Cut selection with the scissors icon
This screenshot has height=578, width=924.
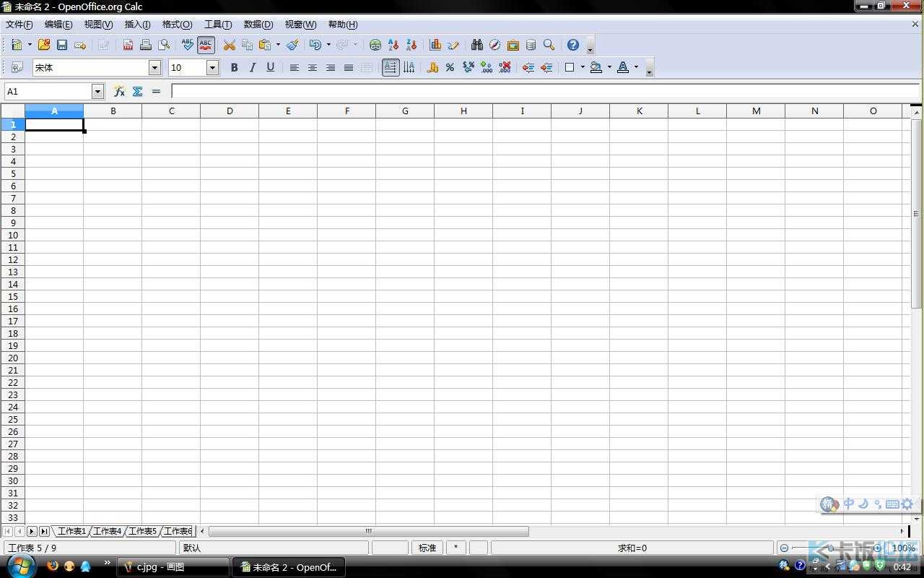230,45
